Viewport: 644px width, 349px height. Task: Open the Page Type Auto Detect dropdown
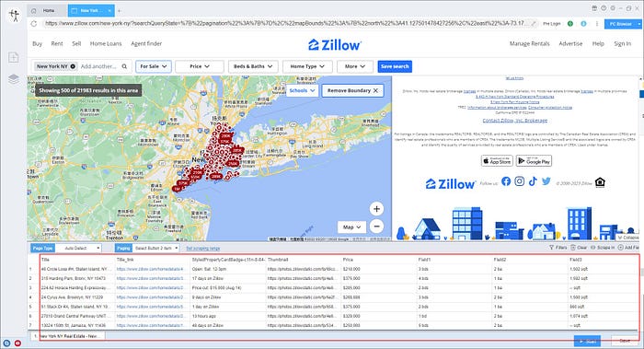(78, 249)
